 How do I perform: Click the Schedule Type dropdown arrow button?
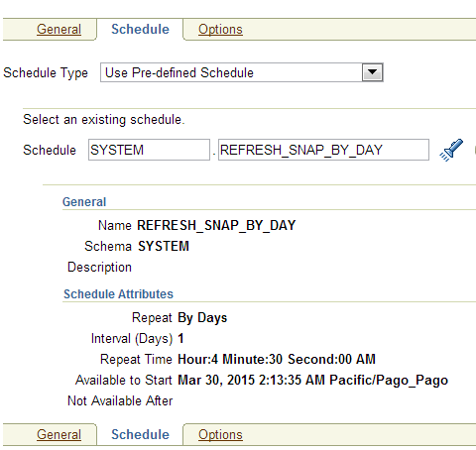[x=373, y=72]
